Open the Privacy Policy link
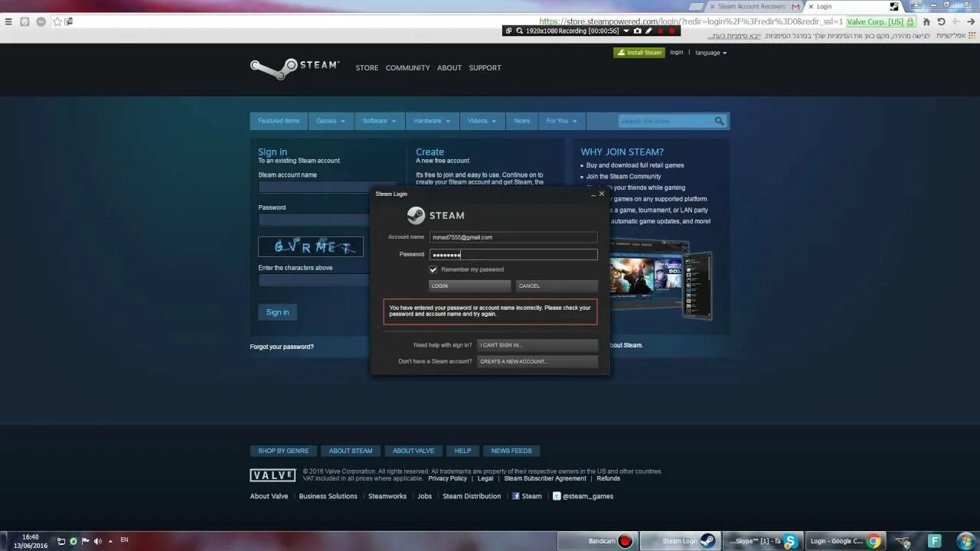The width and height of the screenshot is (980, 551). [447, 478]
